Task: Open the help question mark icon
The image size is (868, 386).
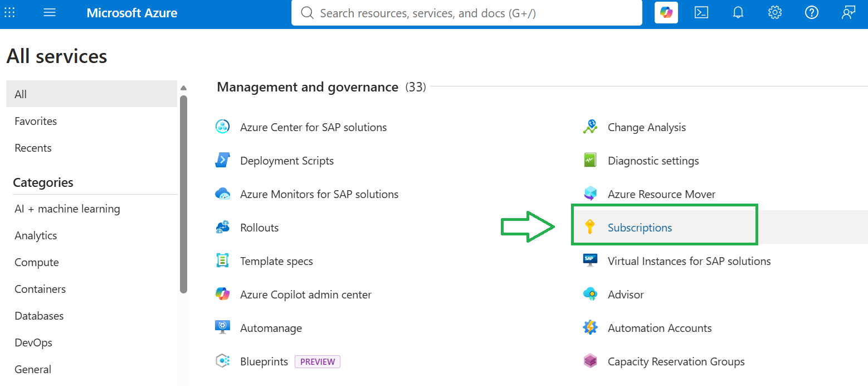Action: coord(812,12)
